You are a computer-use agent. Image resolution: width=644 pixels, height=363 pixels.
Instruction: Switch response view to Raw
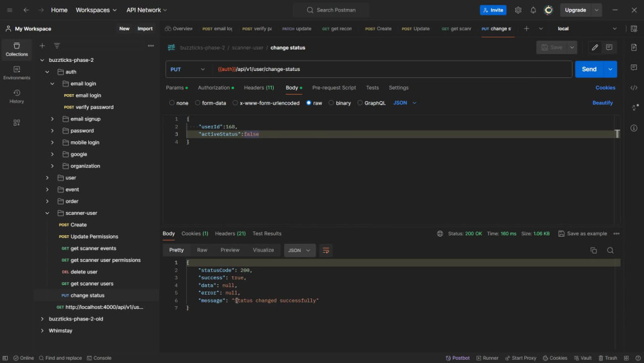(202, 250)
